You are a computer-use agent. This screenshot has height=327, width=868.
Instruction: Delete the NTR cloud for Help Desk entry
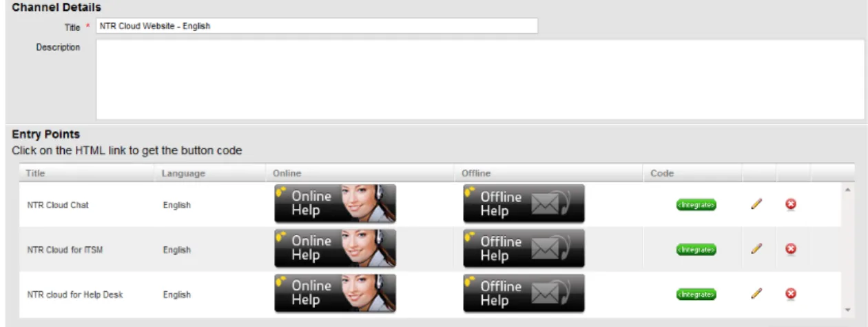tap(791, 293)
